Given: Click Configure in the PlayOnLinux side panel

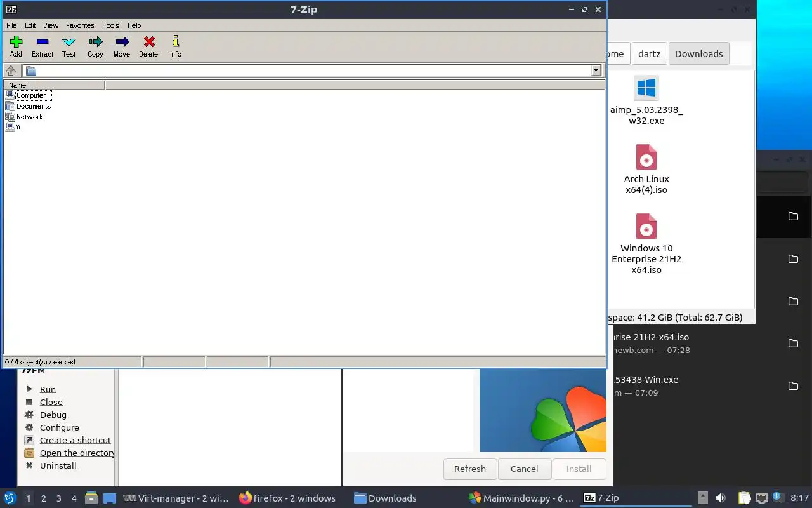Looking at the screenshot, I should pyautogui.click(x=60, y=427).
